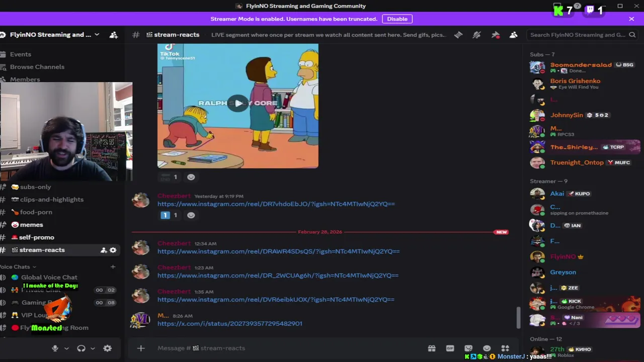
Task: Create invite icon on stream-reacts channel
Action: pyautogui.click(x=104, y=250)
